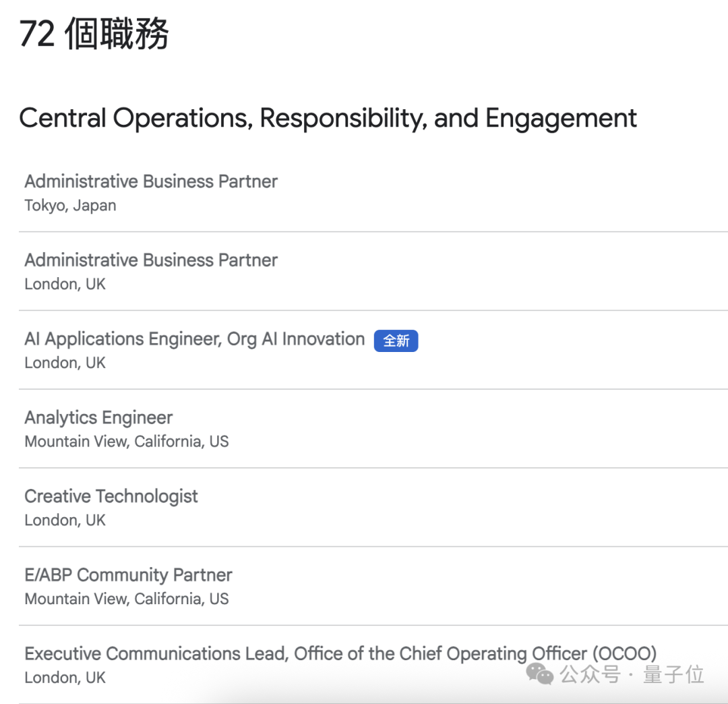
Task: Click the 72 個職務 heading
Action: click(94, 34)
